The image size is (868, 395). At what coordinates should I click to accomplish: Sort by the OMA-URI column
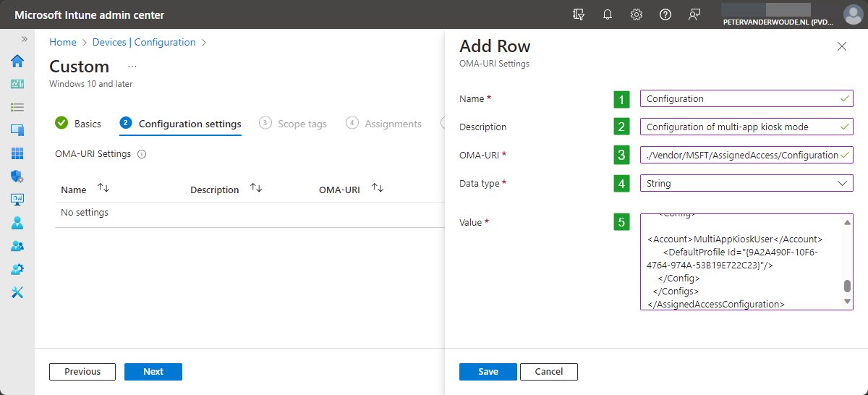click(x=377, y=189)
